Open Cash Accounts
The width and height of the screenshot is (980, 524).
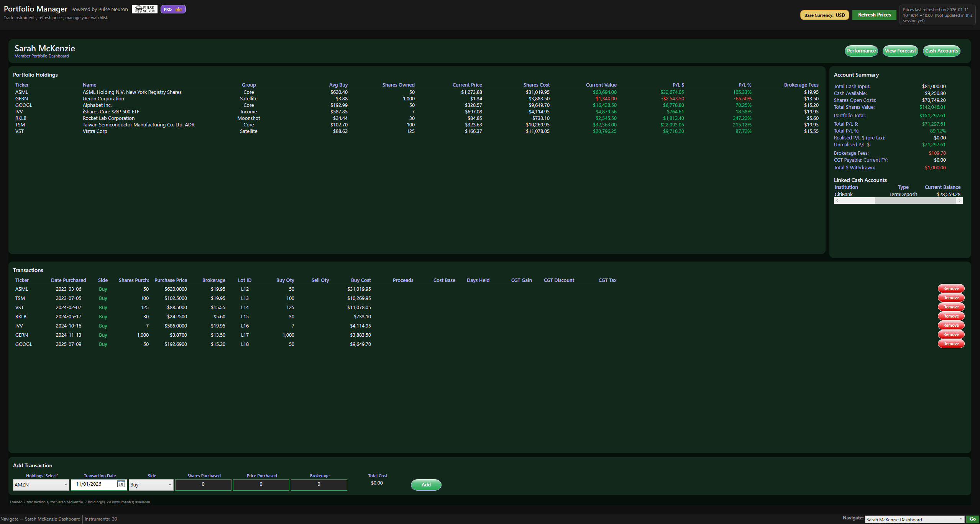(941, 51)
